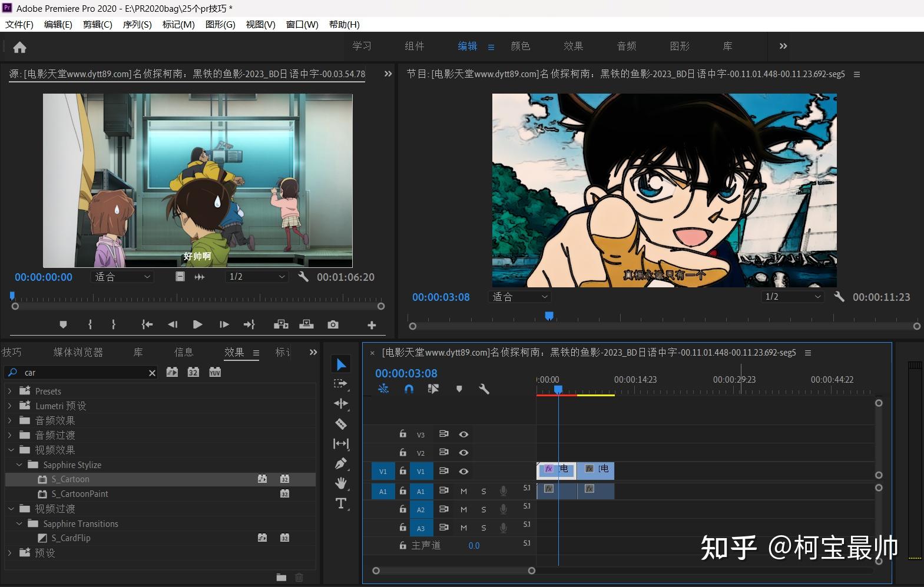Show more workspaces with double chevron
Viewport: 924px width, 587px height.
[x=783, y=46]
